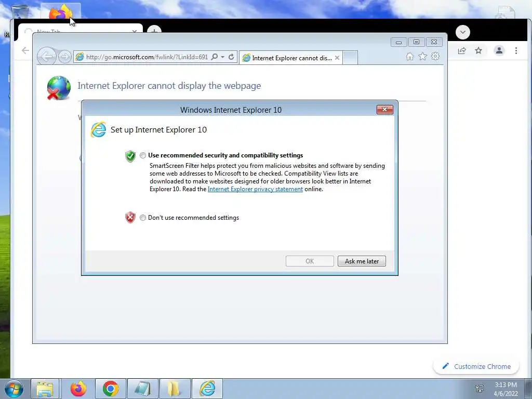Screen dimensions: 532x399
Task: Refresh the page in Internet Explorer
Action: coord(231,57)
